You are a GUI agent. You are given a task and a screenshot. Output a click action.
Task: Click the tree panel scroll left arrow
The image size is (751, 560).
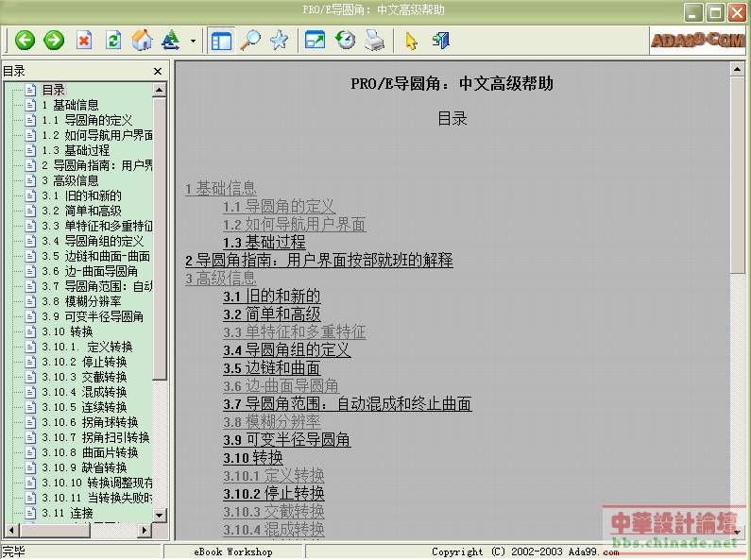(11, 530)
